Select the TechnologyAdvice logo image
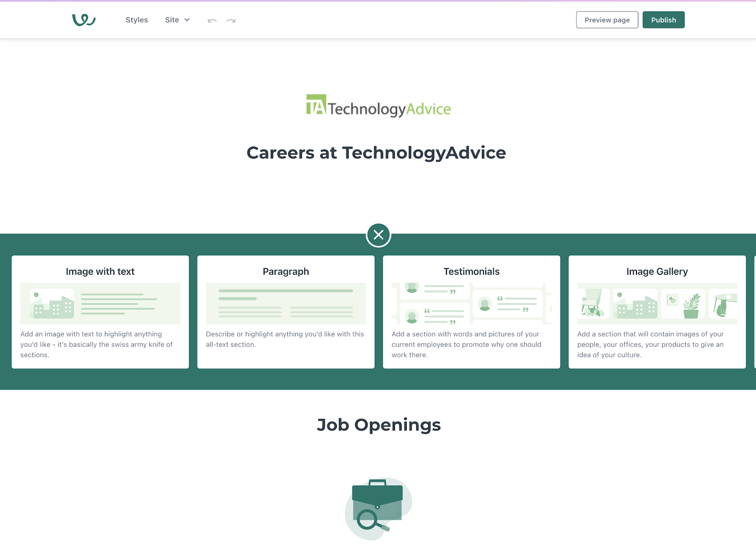 point(378,106)
